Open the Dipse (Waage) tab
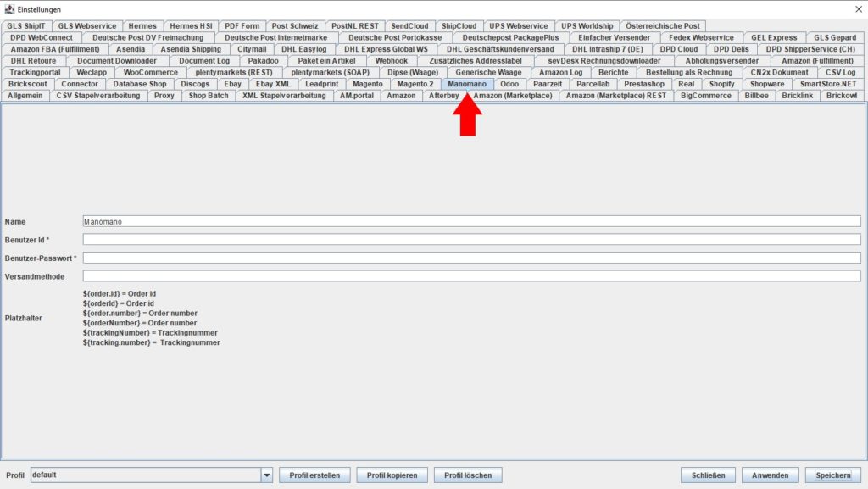This screenshot has height=489, width=868. [413, 73]
